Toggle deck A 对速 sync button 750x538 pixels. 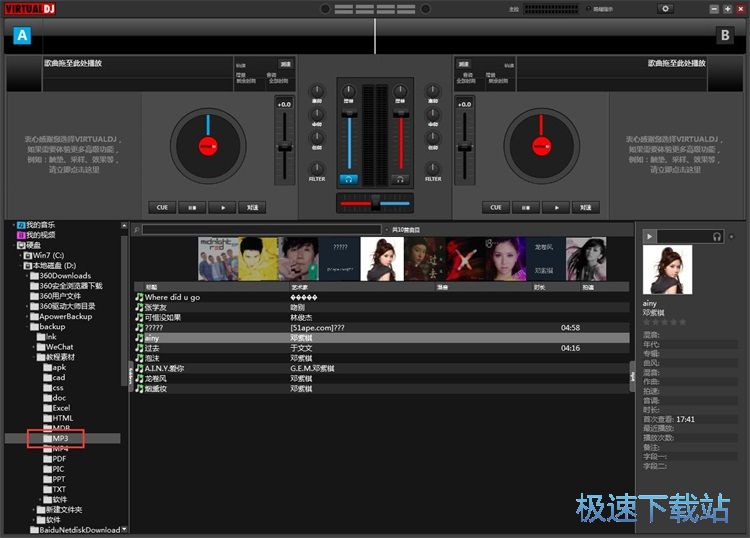tap(252, 208)
